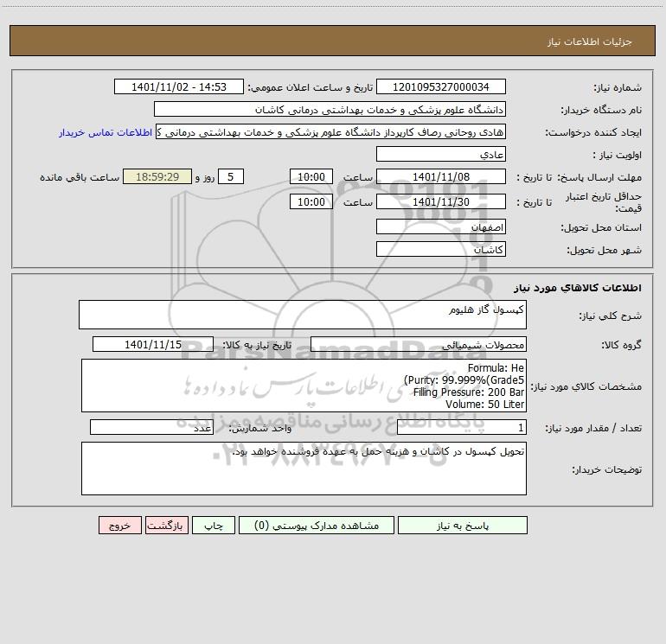Click the اولویت نیاز field showing عادی
The image size is (666, 644).
(441, 154)
